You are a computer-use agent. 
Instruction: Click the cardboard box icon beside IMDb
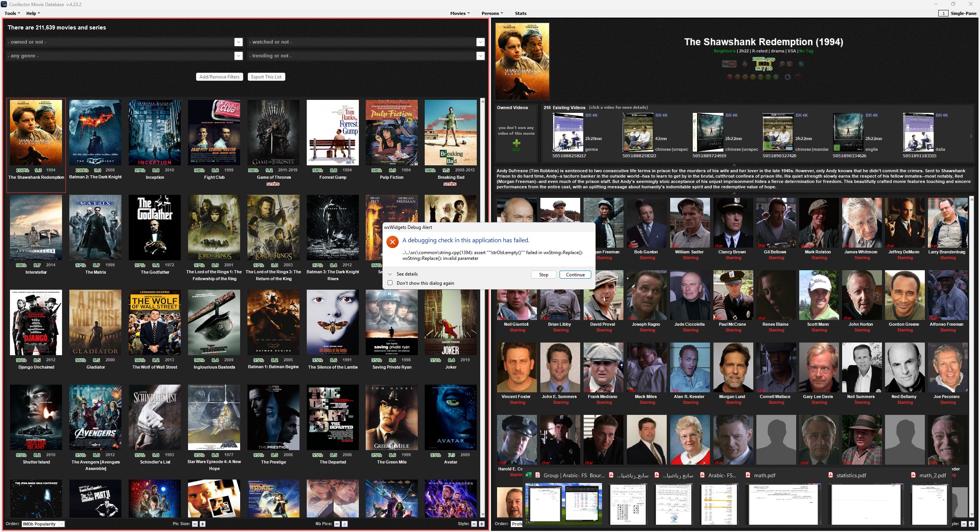coord(790,64)
